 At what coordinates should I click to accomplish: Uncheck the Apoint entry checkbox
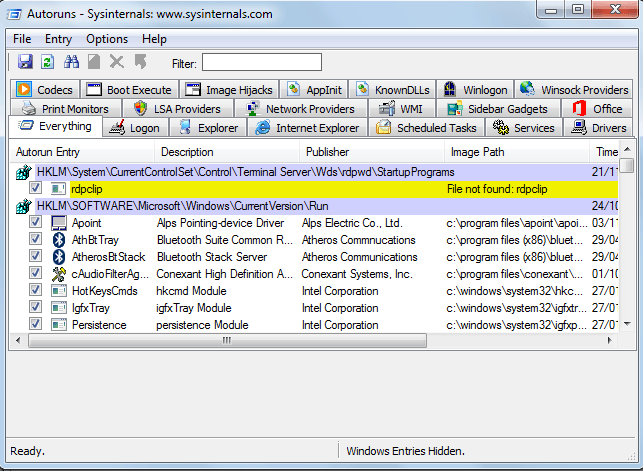tap(35, 222)
